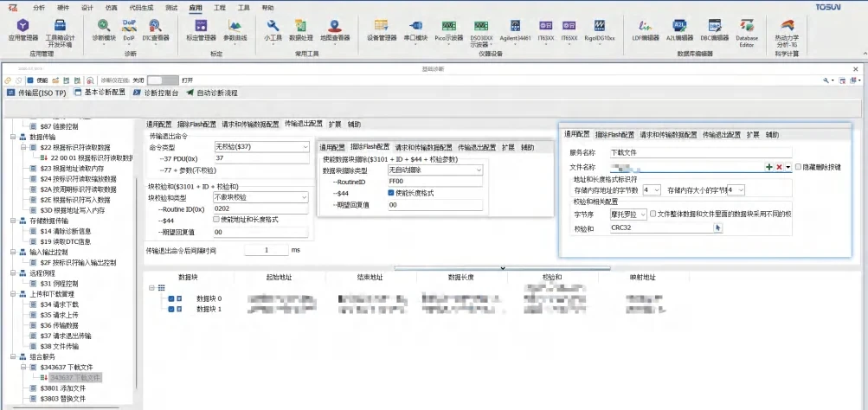868x410 pixels.
Task: Open the 应用管理器 application manager
Action: [x=23, y=30]
